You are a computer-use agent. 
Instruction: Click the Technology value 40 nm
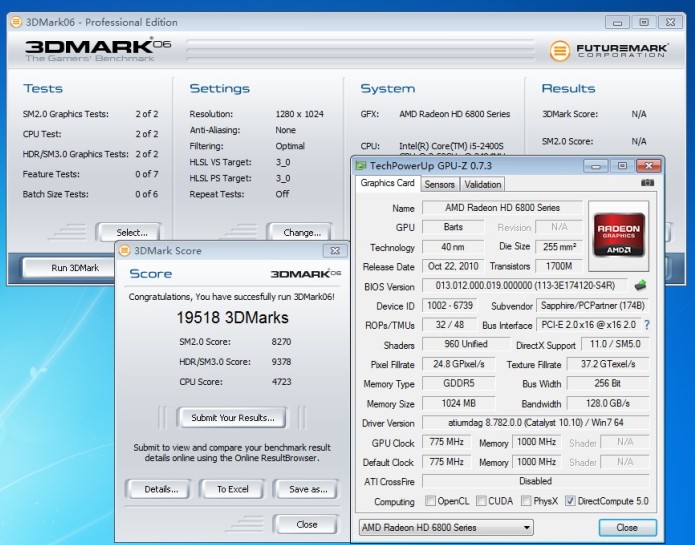coord(453,247)
